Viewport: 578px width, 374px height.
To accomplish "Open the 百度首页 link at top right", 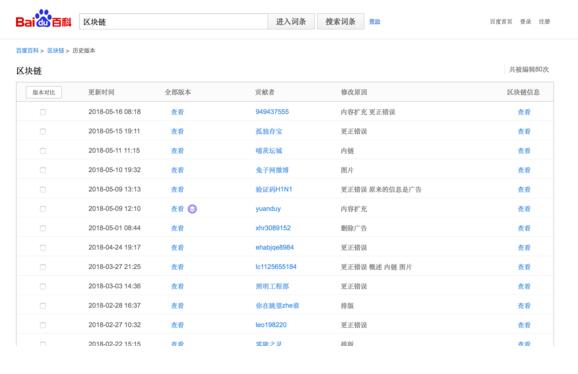I will tap(501, 21).
